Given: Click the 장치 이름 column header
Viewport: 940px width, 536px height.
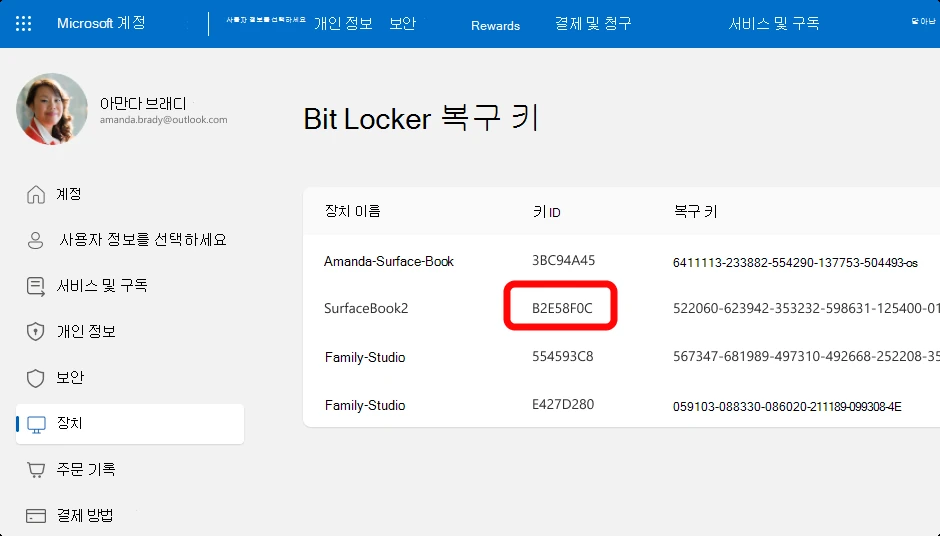Looking at the screenshot, I should click(x=352, y=211).
